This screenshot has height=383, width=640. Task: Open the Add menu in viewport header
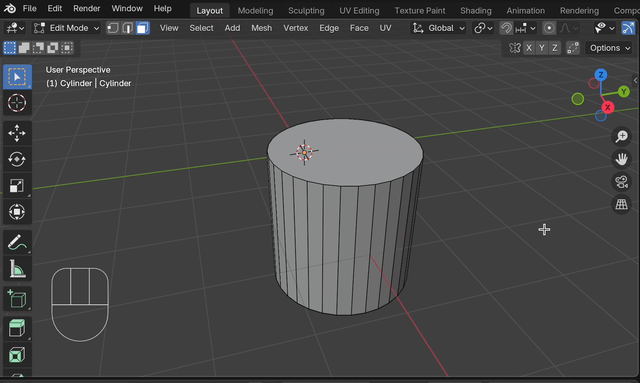tap(232, 28)
